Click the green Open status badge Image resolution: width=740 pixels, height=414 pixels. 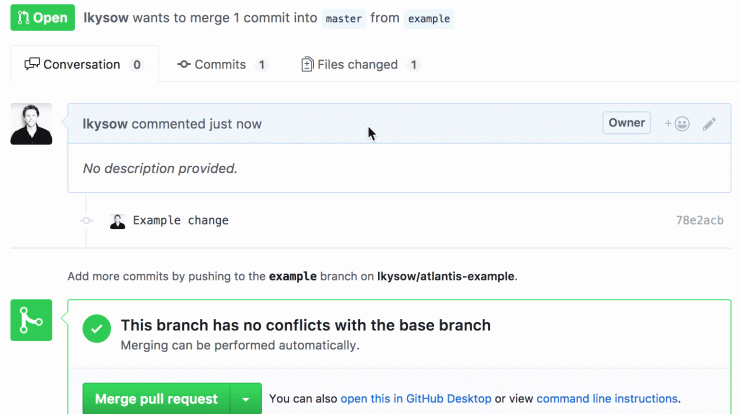pyautogui.click(x=42, y=17)
